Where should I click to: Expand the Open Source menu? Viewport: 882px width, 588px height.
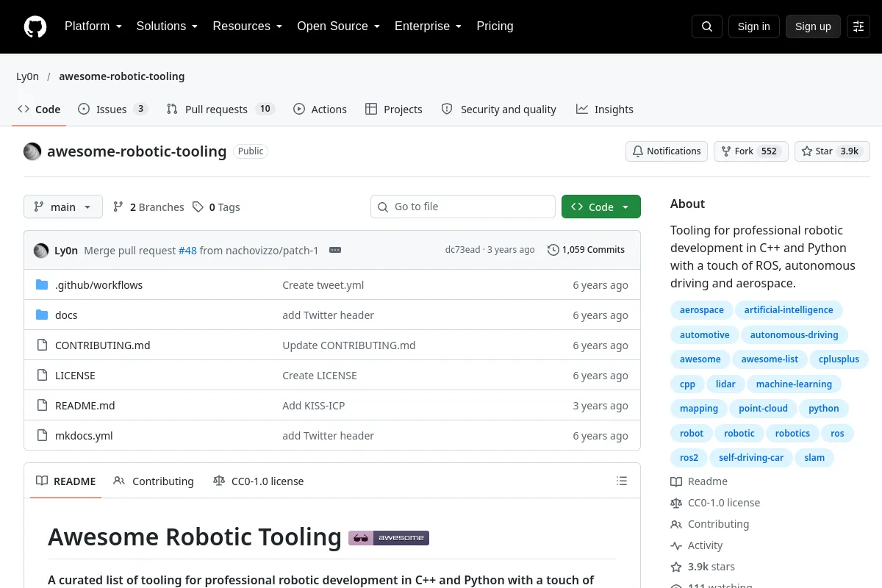(338, 26)
